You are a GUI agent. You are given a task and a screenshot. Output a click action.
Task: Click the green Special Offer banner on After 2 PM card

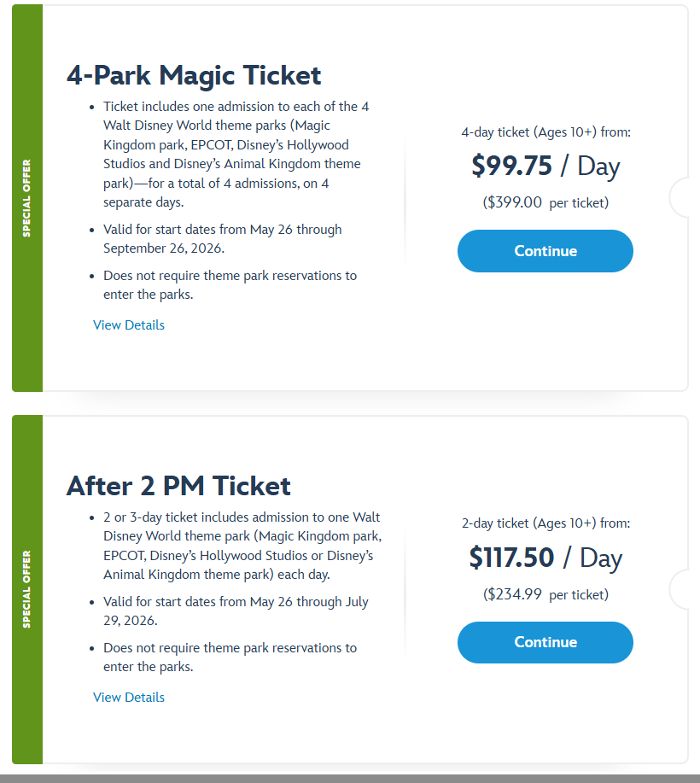click(x=27, y=589)
